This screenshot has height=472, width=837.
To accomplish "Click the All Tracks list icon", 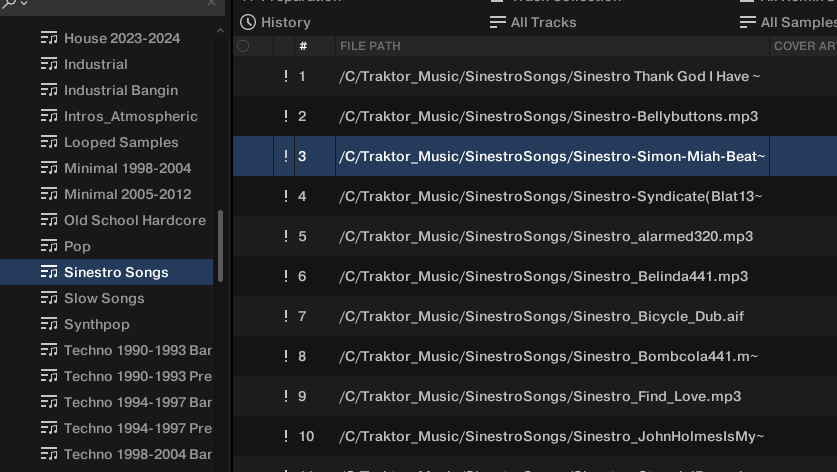I will coord(498,22).
